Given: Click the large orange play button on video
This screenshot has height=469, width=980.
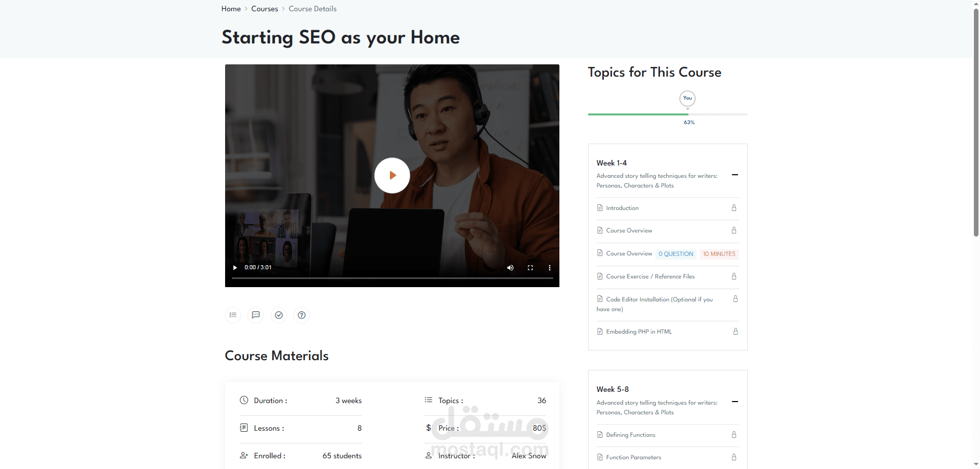Looking at the screenshot, I should click(x=392, y=175).
